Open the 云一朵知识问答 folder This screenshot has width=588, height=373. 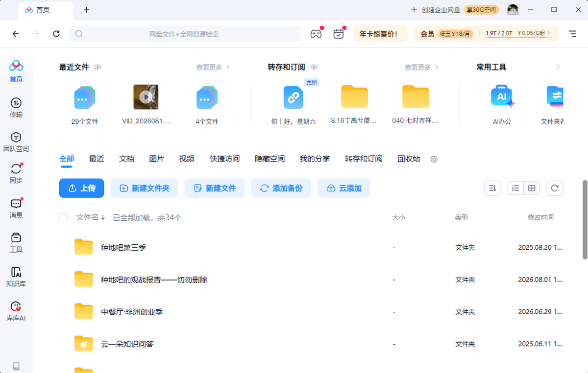311,344
